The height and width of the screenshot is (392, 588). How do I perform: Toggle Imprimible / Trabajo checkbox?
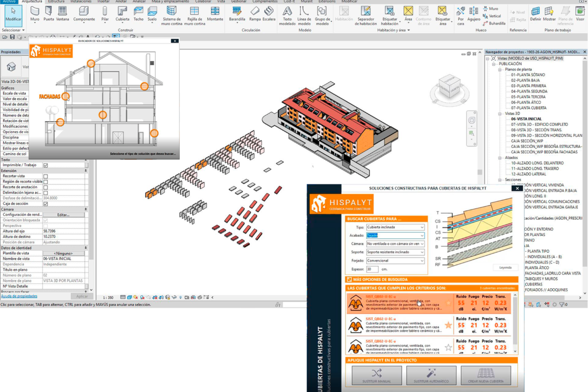[46, 165]
